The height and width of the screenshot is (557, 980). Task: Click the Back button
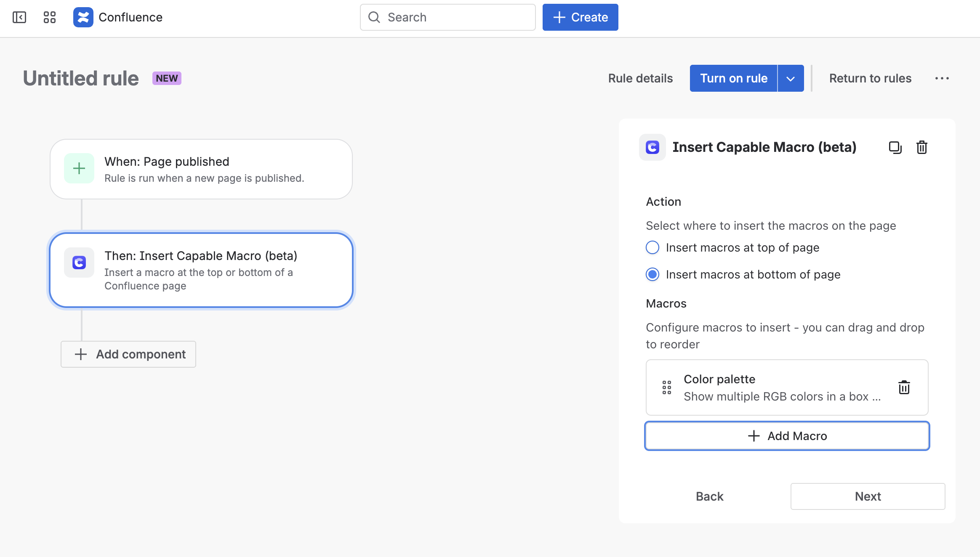(709, 496)
